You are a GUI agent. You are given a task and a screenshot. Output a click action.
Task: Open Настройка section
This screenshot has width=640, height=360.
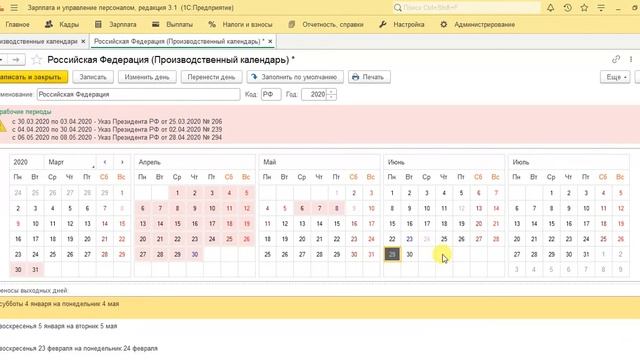coord(402,24)
